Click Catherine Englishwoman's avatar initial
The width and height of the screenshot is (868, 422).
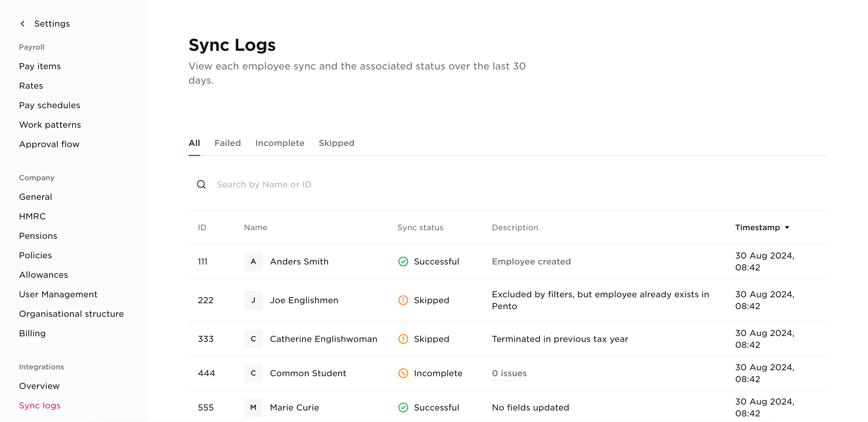[x=253, y=339]
